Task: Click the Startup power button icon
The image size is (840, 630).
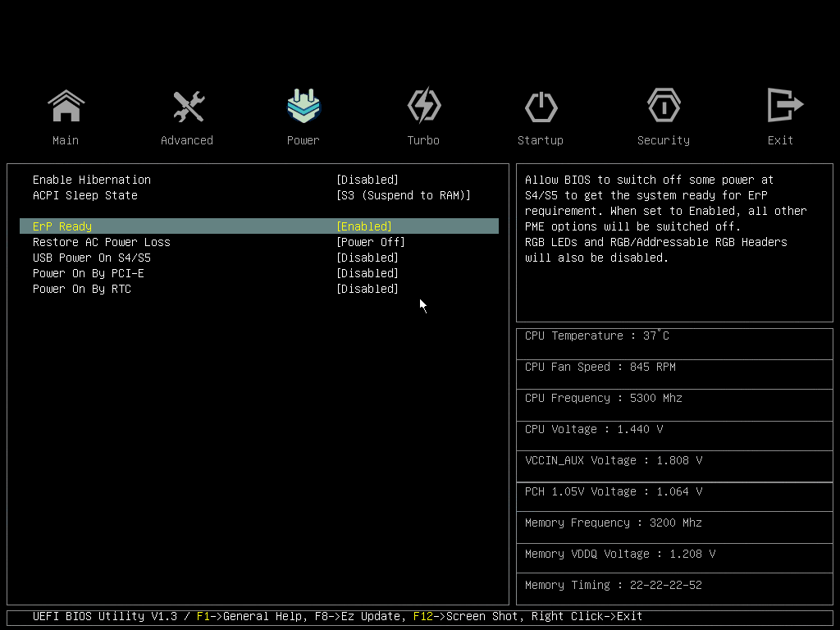Action: coord(541,106)
